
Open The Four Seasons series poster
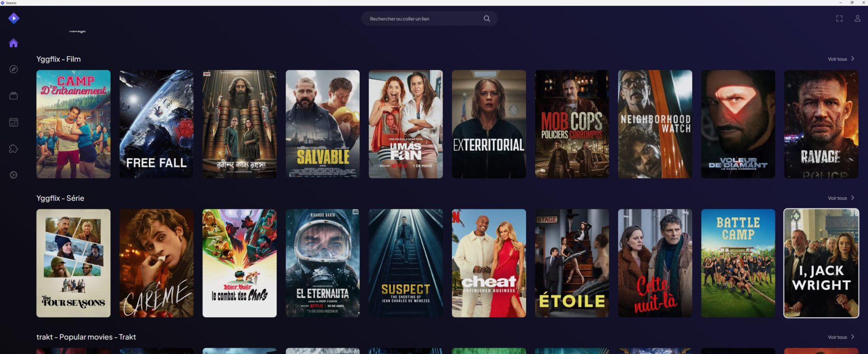[73, 263]
